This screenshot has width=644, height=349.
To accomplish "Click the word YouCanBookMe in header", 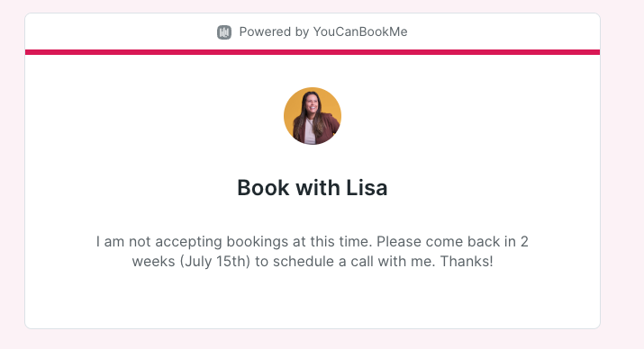I will (x=360, y=32).
